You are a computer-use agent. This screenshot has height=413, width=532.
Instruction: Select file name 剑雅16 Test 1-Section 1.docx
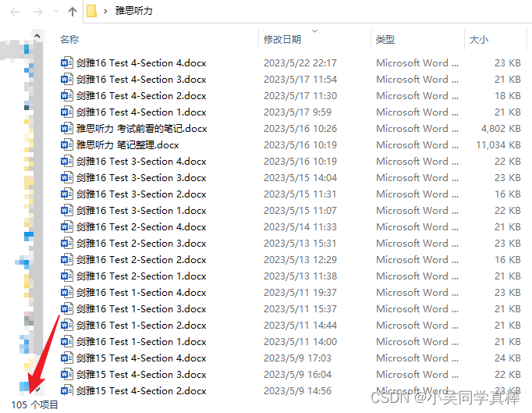(x=141, y=341)
